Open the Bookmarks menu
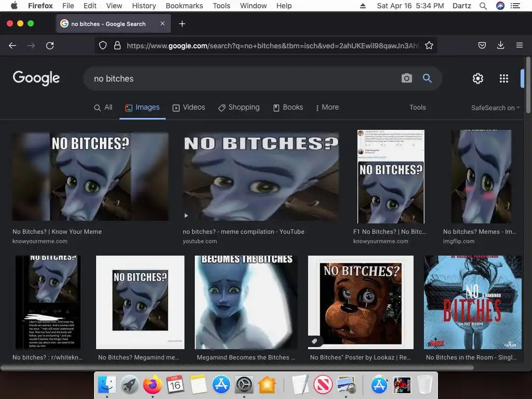This screenshot has height=399, width=532. 184,6
